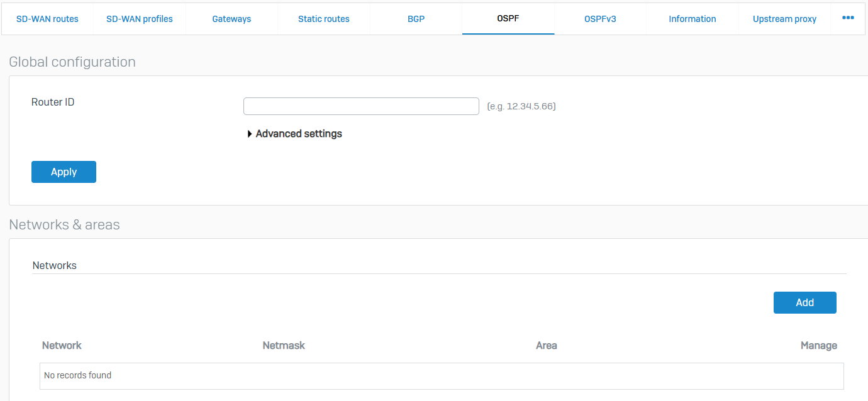
Task: Click the Netmask column header
Action: (x=284, y=345)
